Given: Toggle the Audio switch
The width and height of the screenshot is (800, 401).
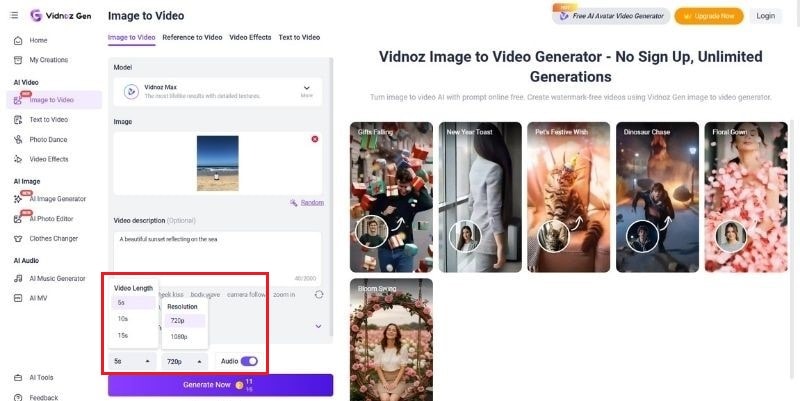Looking at the screenshot, I should click(x=249, y=361).
